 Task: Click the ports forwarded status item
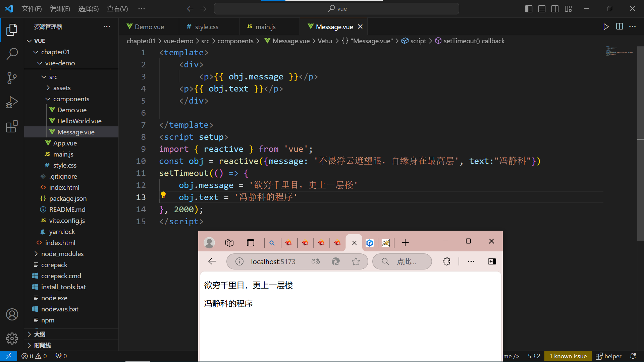coord(61,356)
